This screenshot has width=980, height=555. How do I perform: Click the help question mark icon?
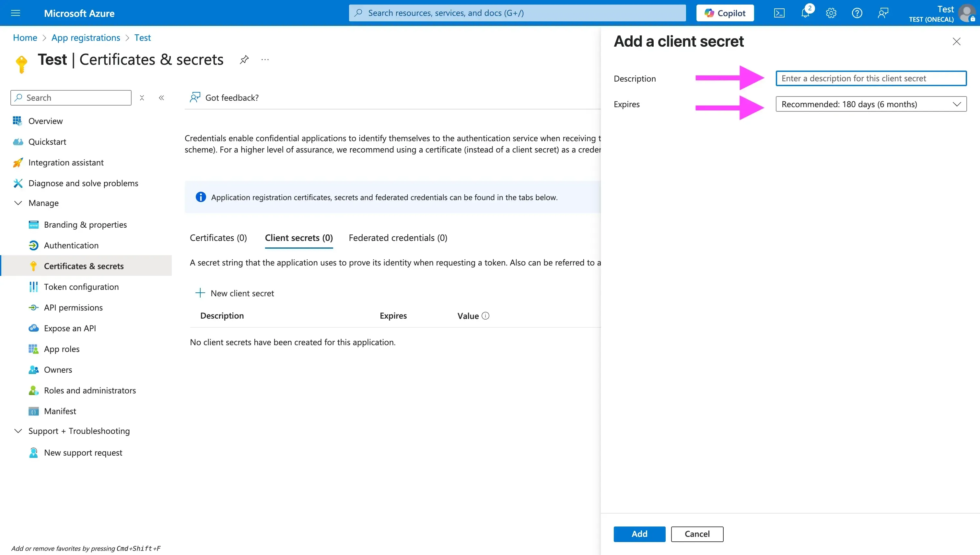pyautogui.click(x=857, y=13)
